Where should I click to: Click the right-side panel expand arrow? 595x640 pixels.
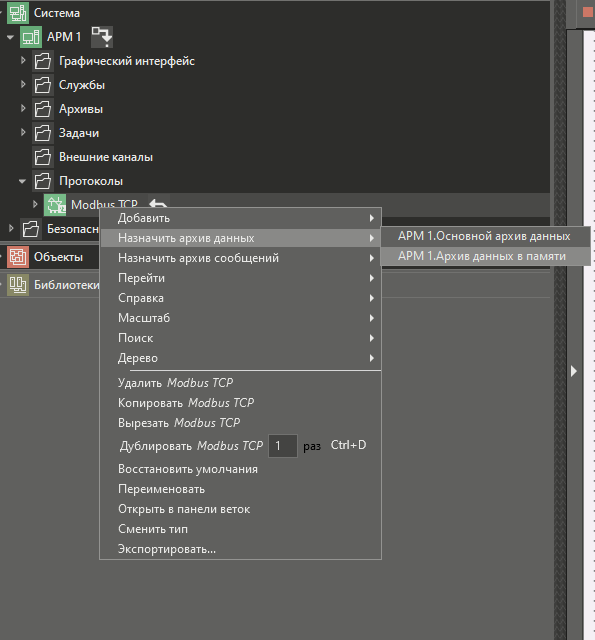point(574,371)
